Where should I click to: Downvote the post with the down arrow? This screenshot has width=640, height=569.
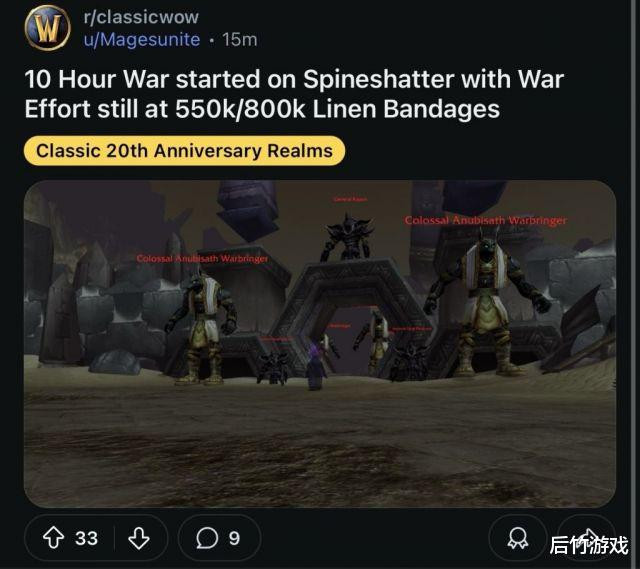[x=139, y=538]
